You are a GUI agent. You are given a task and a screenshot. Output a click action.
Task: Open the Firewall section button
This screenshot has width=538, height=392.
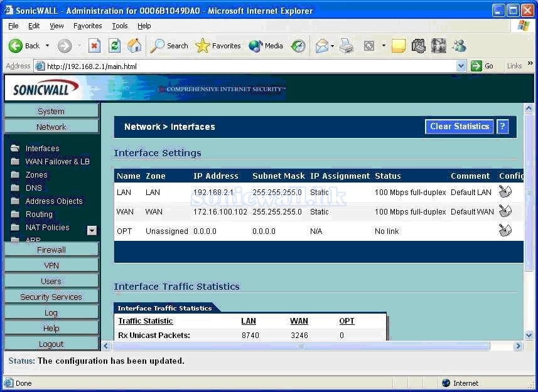click(51, 250)
